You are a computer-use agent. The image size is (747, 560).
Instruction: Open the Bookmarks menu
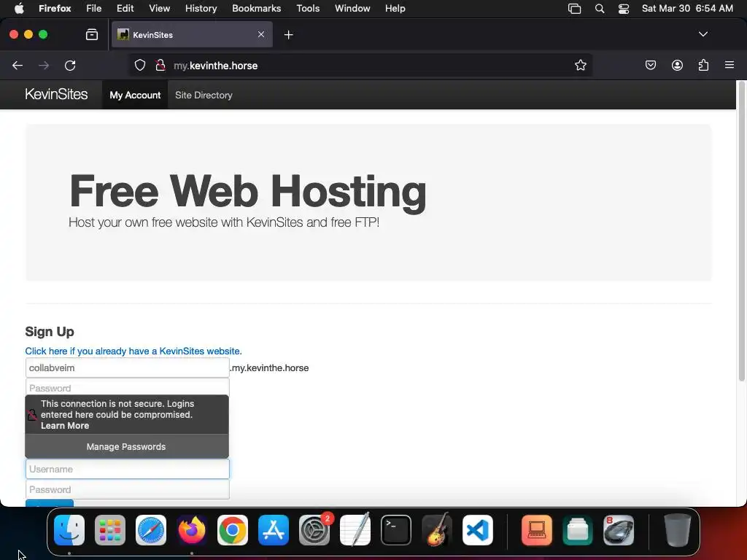coord(256,9)
